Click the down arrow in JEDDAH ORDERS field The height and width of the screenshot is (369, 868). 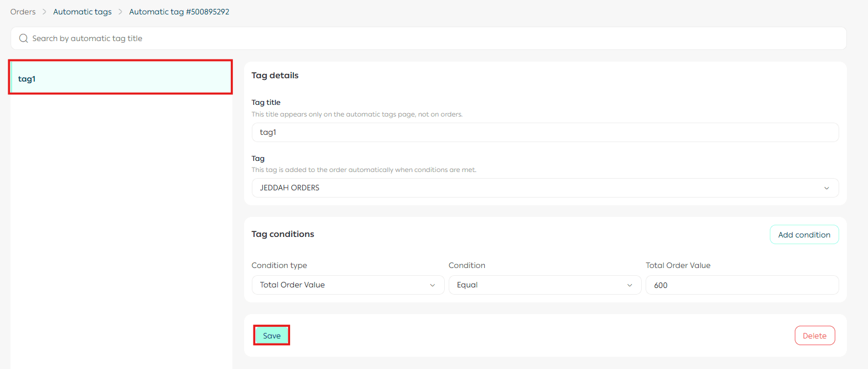[x=826, y=188]
